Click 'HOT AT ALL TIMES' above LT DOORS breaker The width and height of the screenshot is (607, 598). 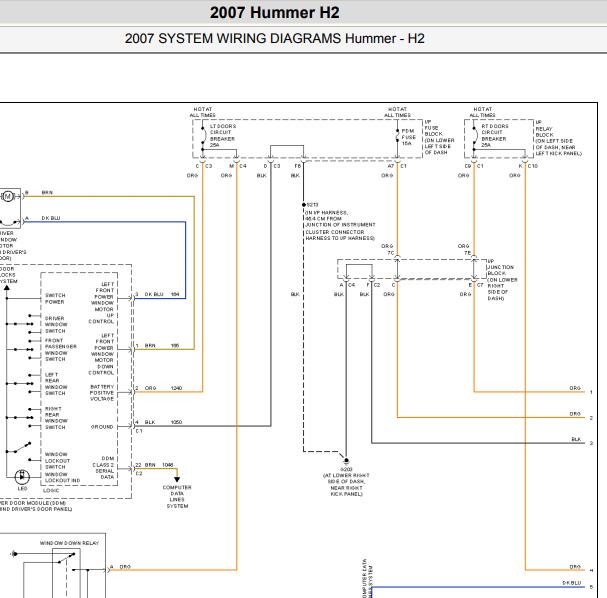(202, 112)
